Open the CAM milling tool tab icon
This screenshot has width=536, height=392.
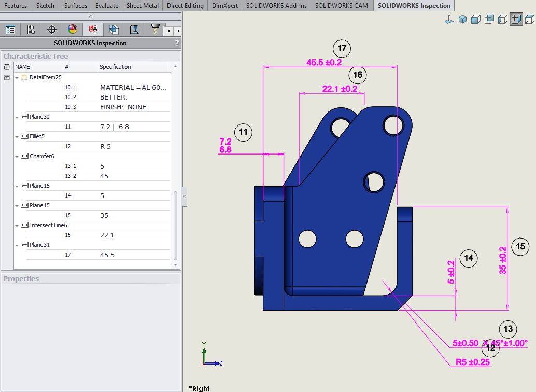155,30
